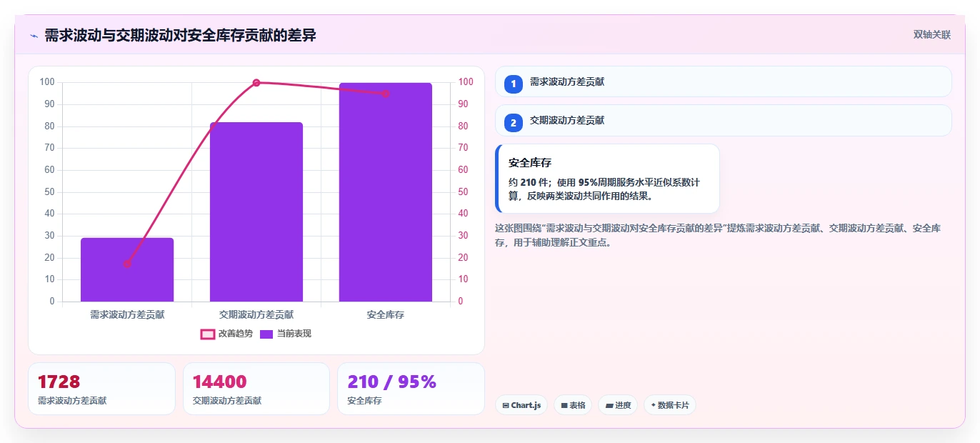
Task: Click the purple 当前表现 legend swatch
Action: 266,334
